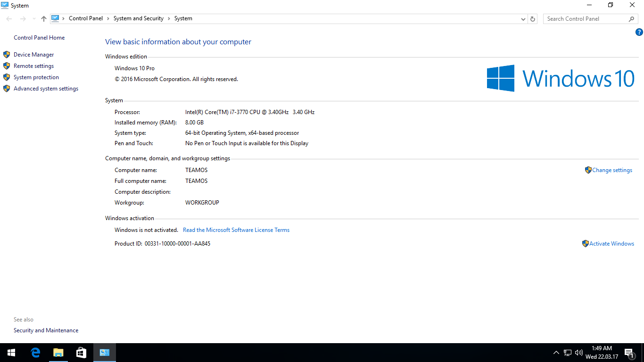Go up one level with Up arrow
The width and height of the screenshot is (644, 362).
point(44,19)
